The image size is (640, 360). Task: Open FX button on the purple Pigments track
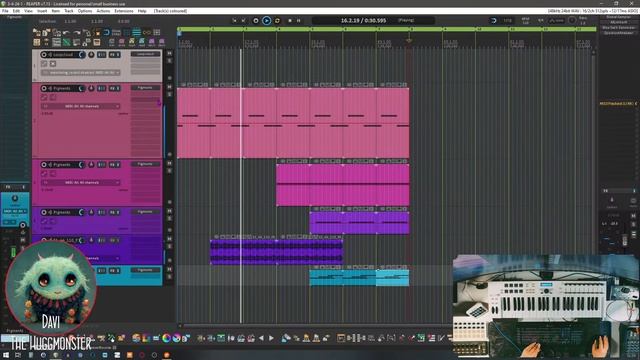pyautogui.click(x=114, y=212)
